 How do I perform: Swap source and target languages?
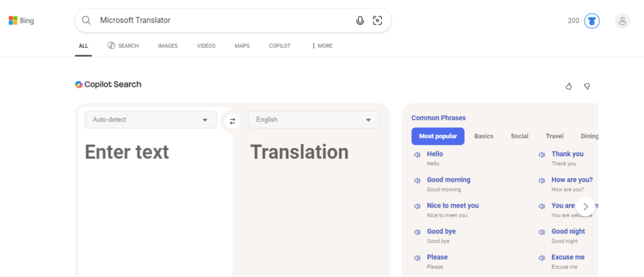pos(233,121)
